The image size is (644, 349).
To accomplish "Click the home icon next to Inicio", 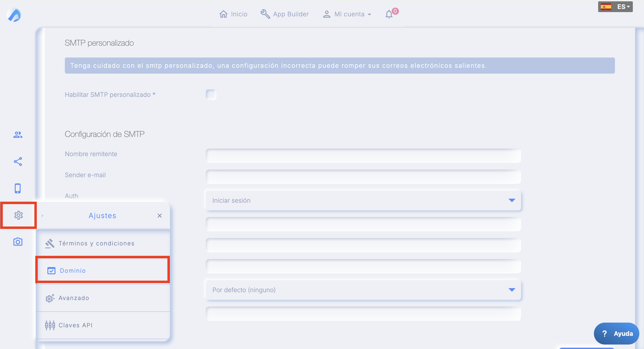I will (x=223, y=14).
